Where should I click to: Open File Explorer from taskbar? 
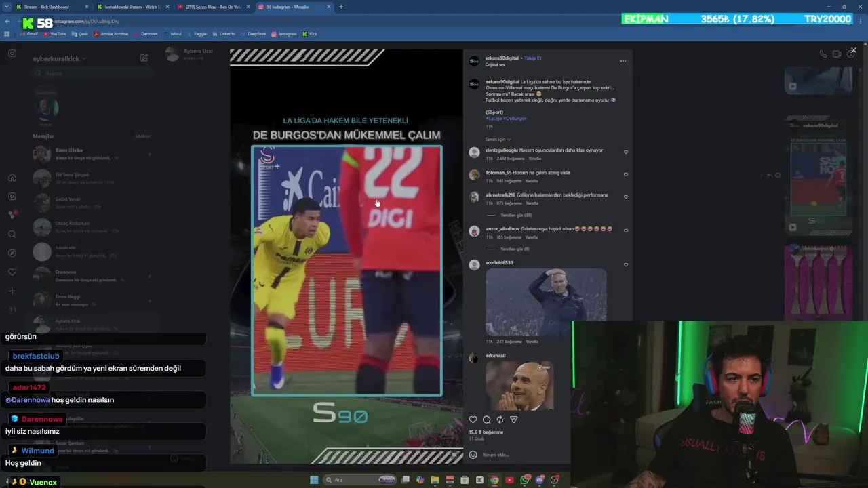(x=435, y=480)
